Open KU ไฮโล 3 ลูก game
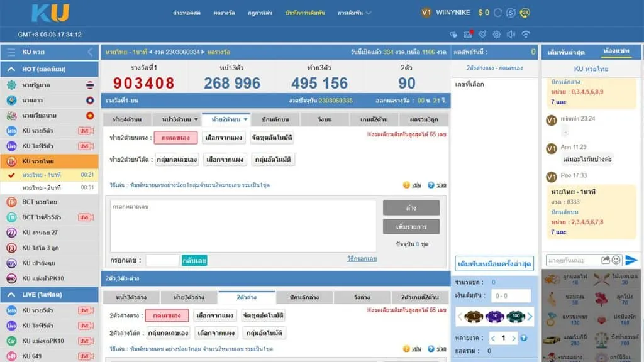The width and height of the screenshot is (644, 362). (x=49, y=248)
